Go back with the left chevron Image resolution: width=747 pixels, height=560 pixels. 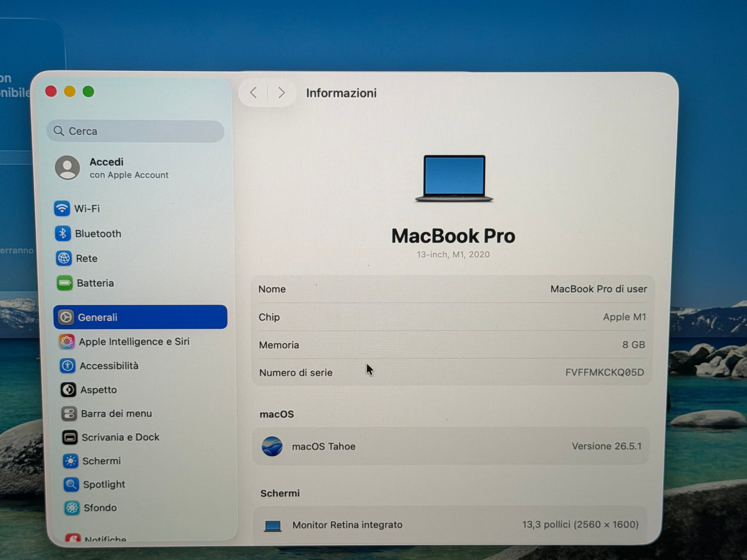[253, 92]
